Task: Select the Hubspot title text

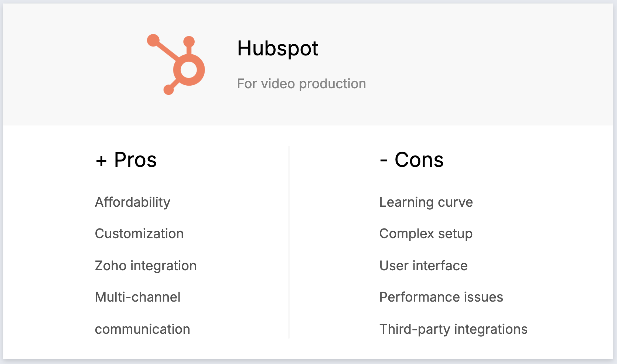Action: pos(278,48)
